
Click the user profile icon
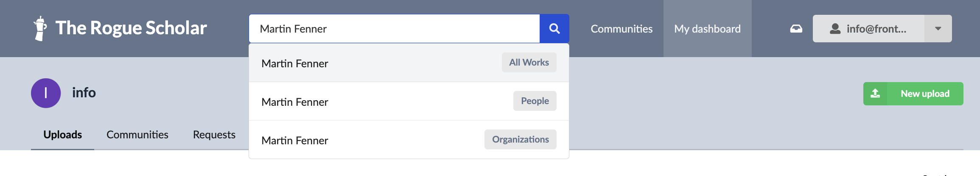point(835,29)
